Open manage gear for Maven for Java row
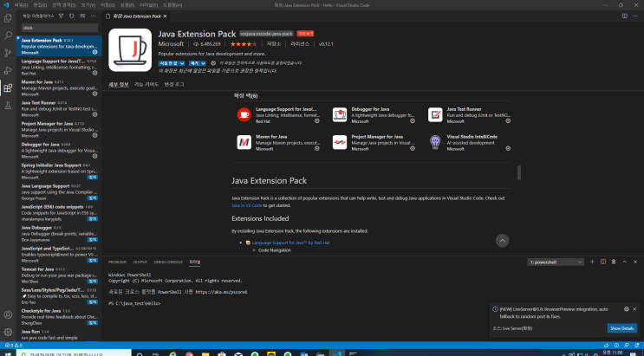644x356 pixels. click(x=94, y=94)
